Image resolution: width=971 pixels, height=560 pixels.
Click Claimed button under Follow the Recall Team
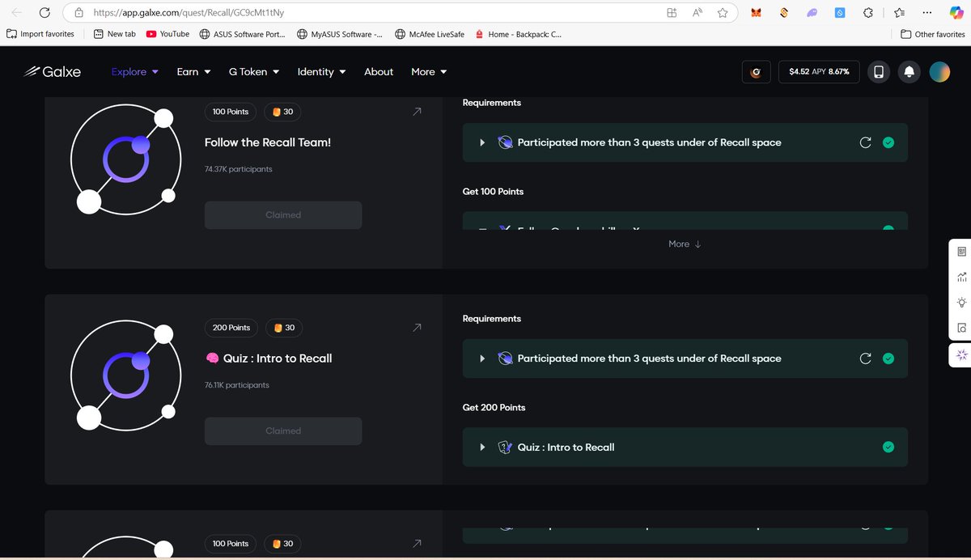[283, 215]
